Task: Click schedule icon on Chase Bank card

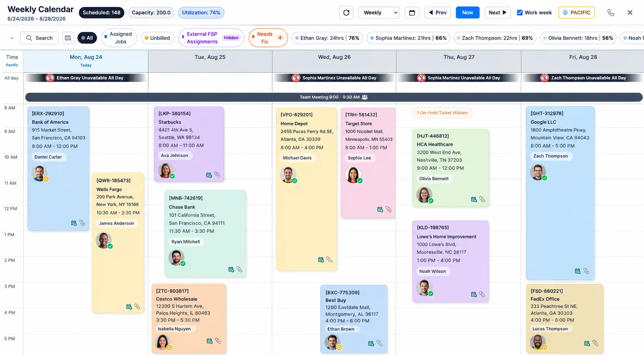Action: (231, 269)
